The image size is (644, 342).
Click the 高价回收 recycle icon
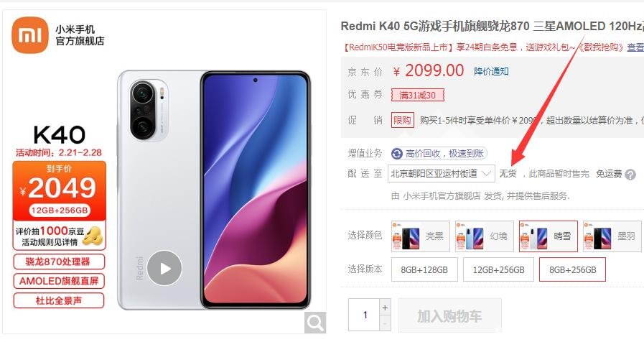coord(397,154)
